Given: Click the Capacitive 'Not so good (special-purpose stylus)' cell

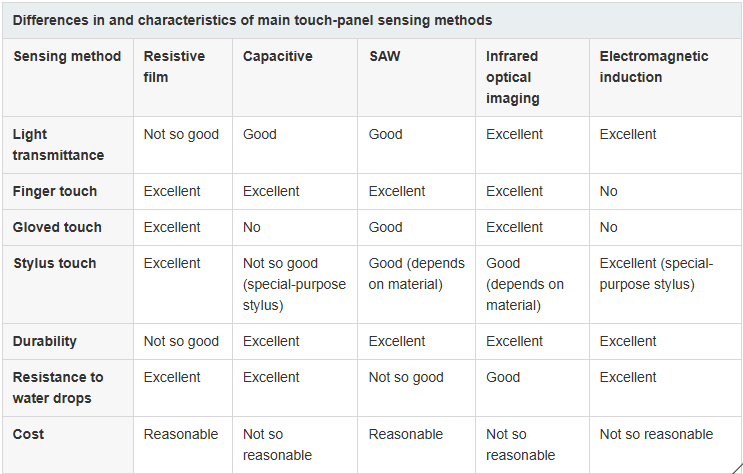Looking at the screenshot, I should coord(294,284).
